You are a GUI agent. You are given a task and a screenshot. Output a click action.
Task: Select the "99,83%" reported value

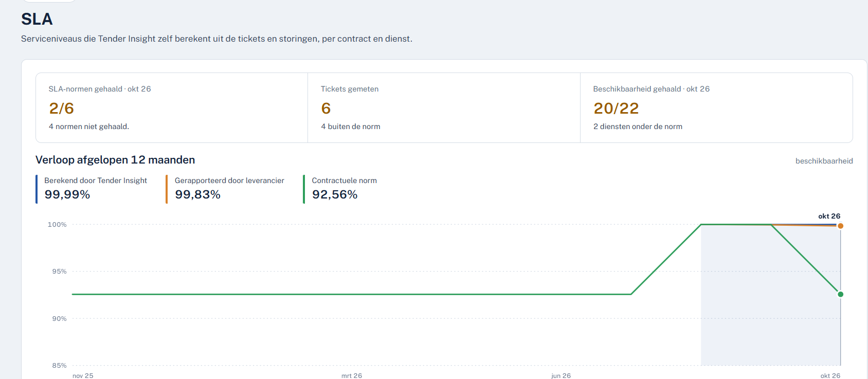(x=198, y=194)
